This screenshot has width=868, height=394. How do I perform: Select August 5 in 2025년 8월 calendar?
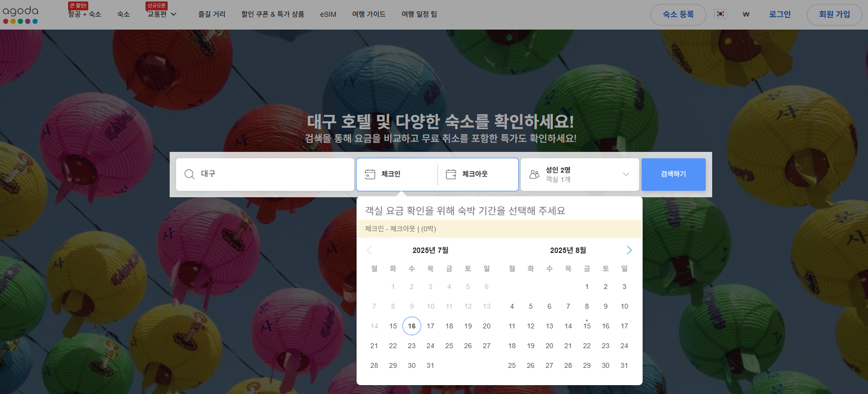point(531,306)
